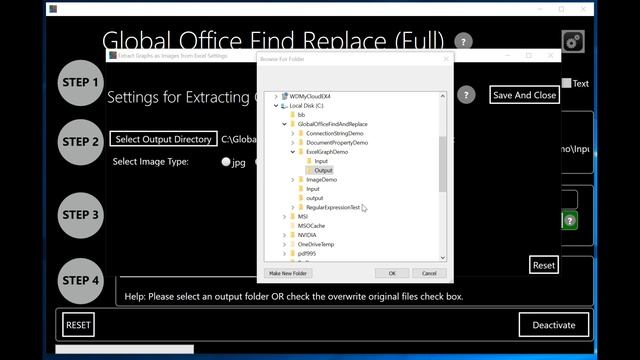The height and width of the screenshot is (360, 640).
Task: Click the MSI folder icon
Action: [293, 217]
